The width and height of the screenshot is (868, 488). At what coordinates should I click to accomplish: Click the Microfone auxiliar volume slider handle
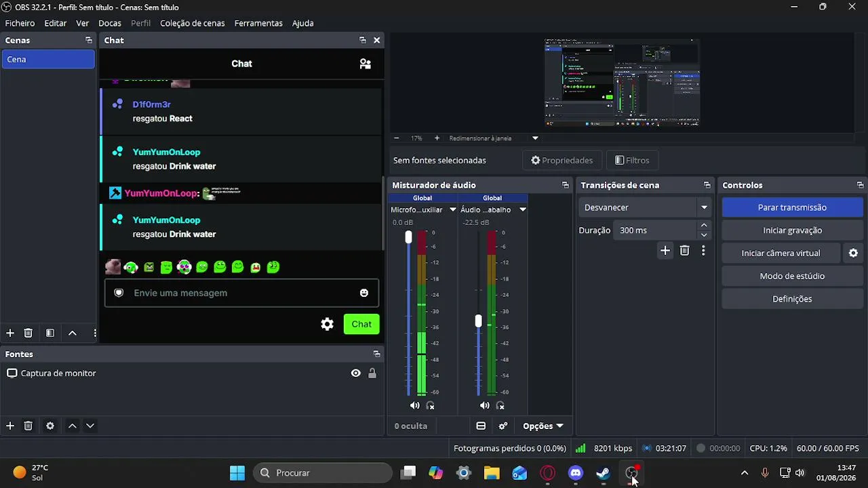point(408,237)
